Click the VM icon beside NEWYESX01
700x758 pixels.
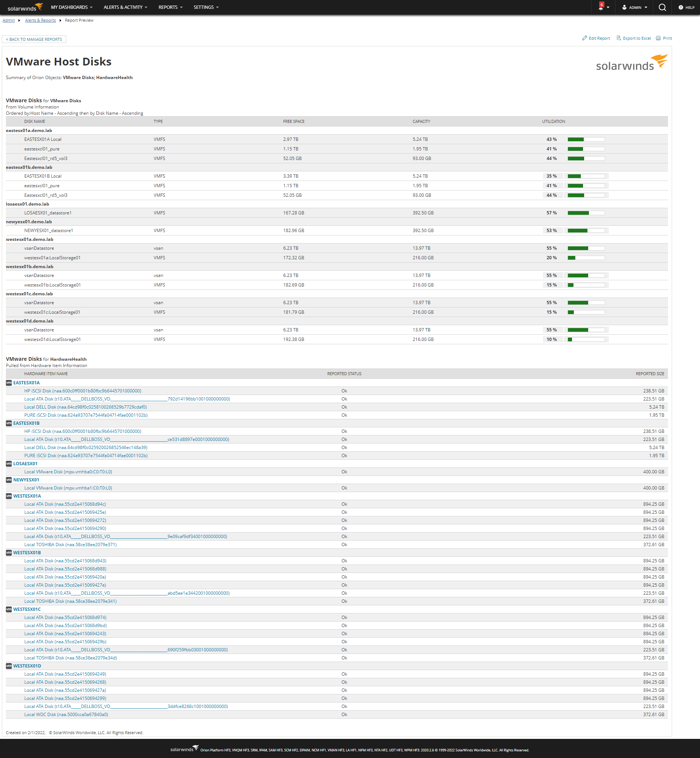tap(9, 480)
